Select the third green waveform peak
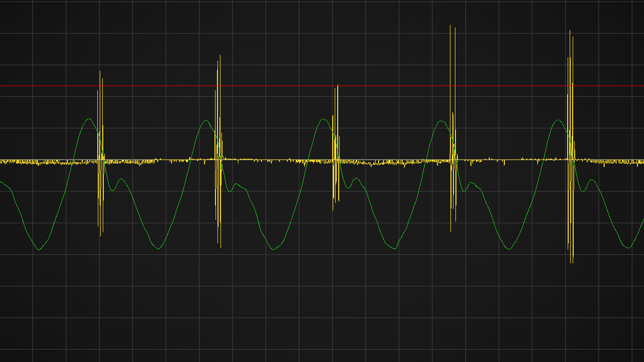Image resolution: width=644 pixels, height=362 pixels. pyautogui.click(x=323, y=119)
